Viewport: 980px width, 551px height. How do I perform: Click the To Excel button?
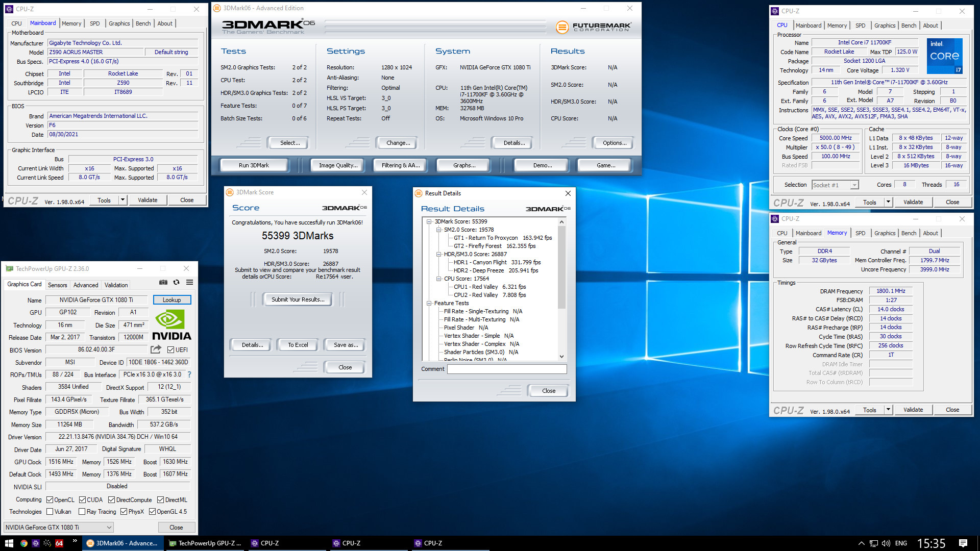298,345
